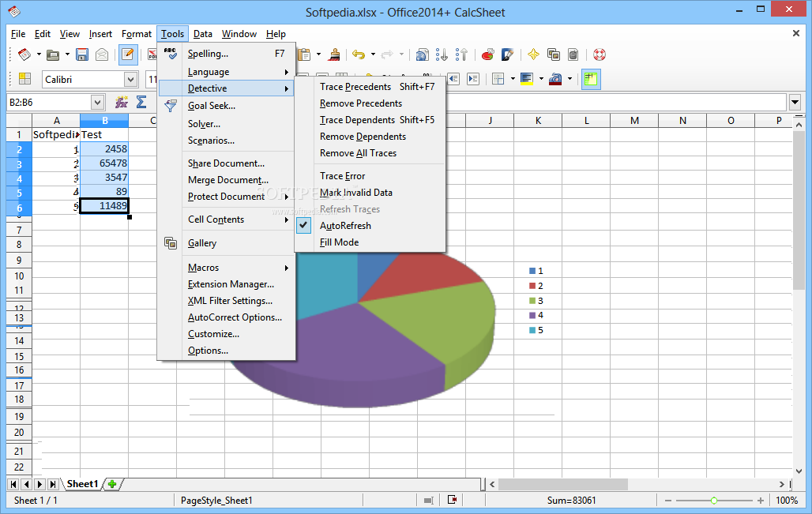Open the Calibri font name dropdown
This screenshot has width=812, height=514.
[x=130, y=80]
